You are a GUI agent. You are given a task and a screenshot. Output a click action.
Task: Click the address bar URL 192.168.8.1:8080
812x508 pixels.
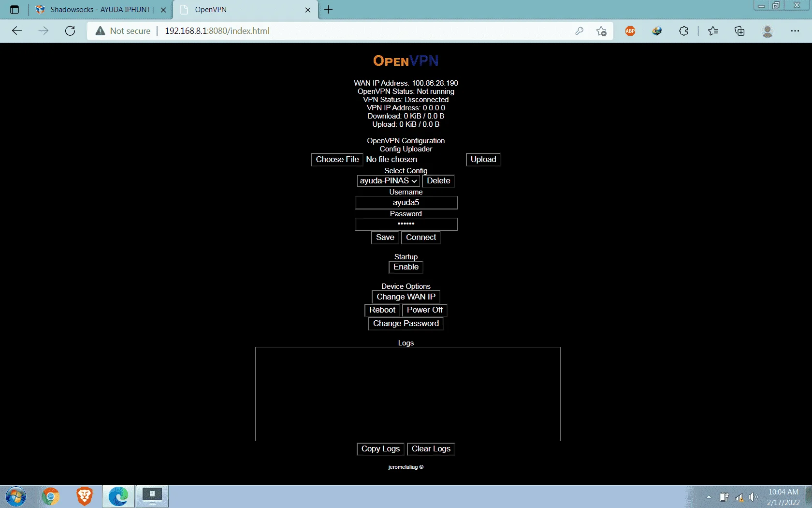(217, 31)
